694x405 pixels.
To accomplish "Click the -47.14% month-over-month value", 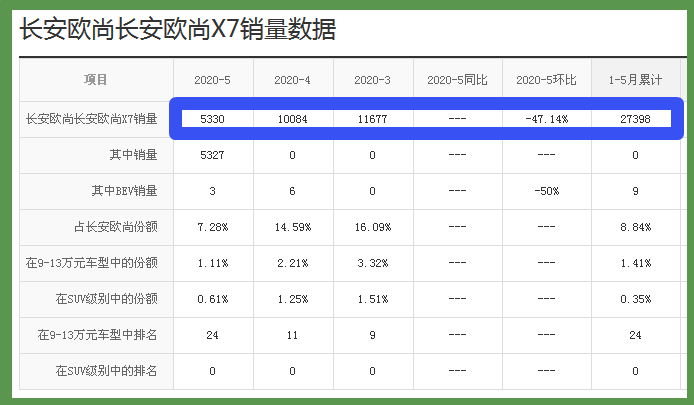I will pos(547,119).
